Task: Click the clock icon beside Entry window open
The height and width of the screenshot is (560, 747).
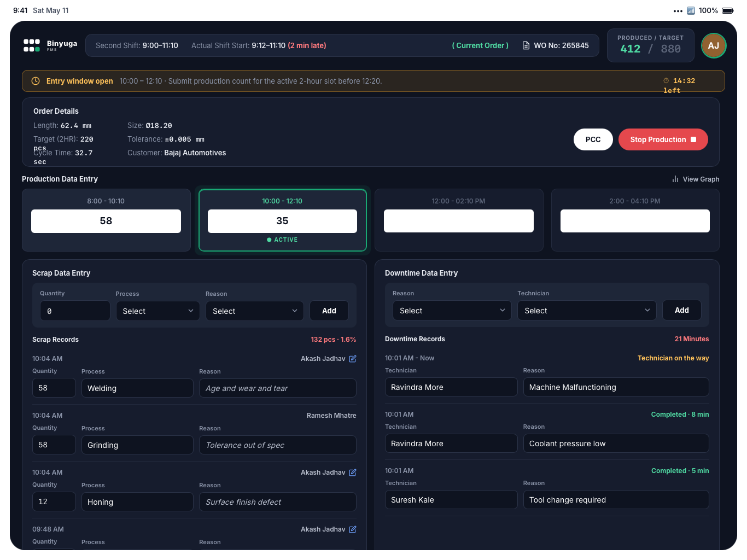Action: [36, 81]
